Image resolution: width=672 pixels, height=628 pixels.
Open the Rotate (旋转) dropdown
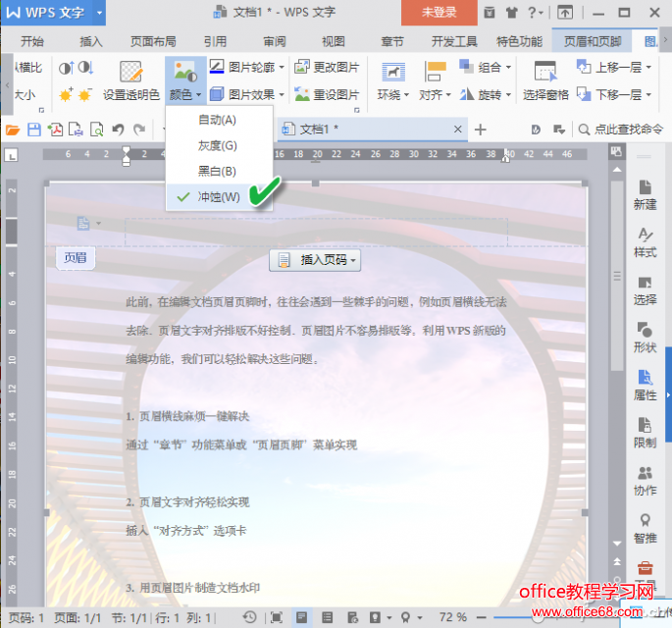coord(486,94)
